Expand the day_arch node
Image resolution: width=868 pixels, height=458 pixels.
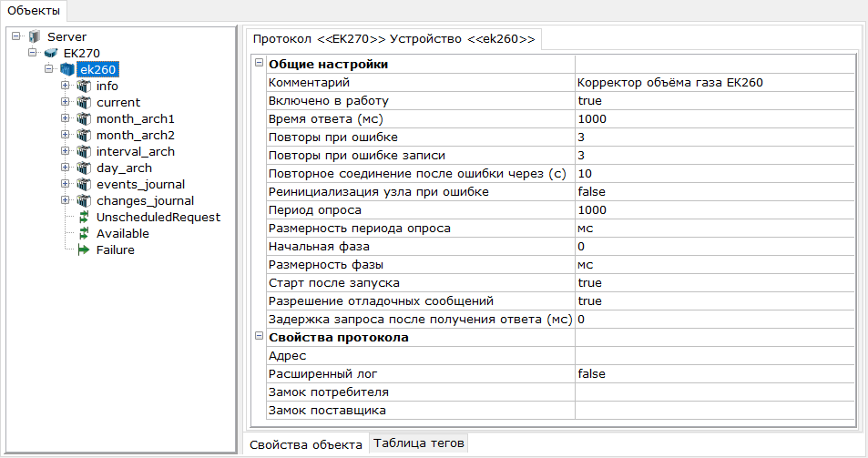click(x=66, y=167)
